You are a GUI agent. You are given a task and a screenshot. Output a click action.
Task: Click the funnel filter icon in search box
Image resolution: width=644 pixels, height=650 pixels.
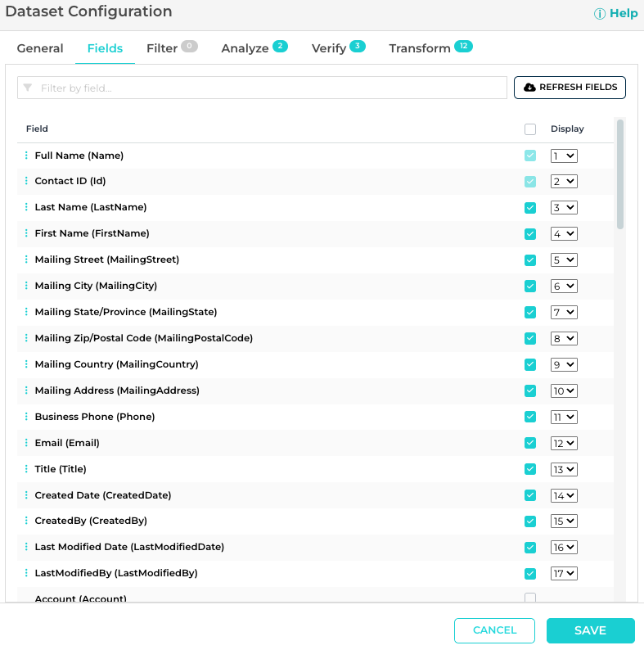point(28,88)
